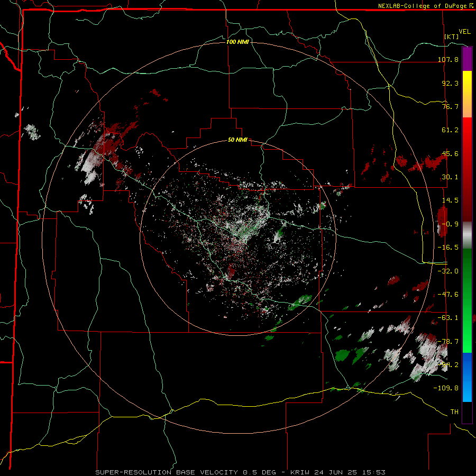Click the NEXLAB-College of DuPage title text

pos(422,6)
